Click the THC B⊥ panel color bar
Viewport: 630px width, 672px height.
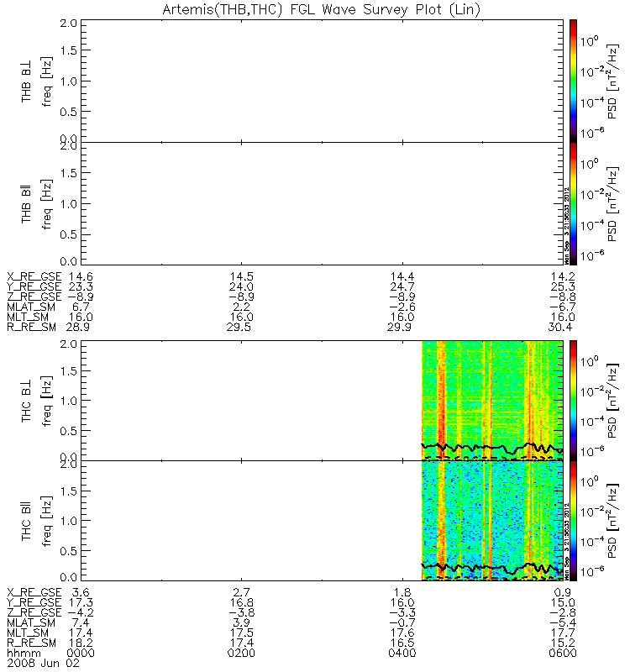(573, 401)
